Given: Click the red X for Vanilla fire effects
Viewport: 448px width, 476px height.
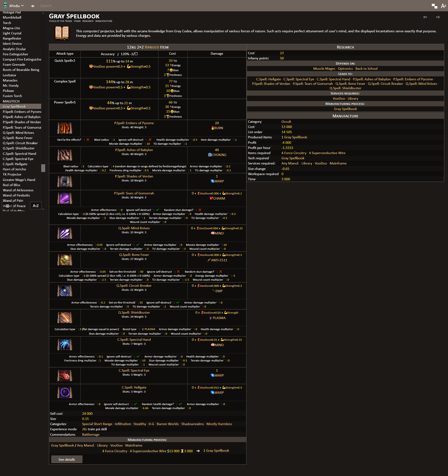Looking at the screenshot, I should [x=88, y=140].
